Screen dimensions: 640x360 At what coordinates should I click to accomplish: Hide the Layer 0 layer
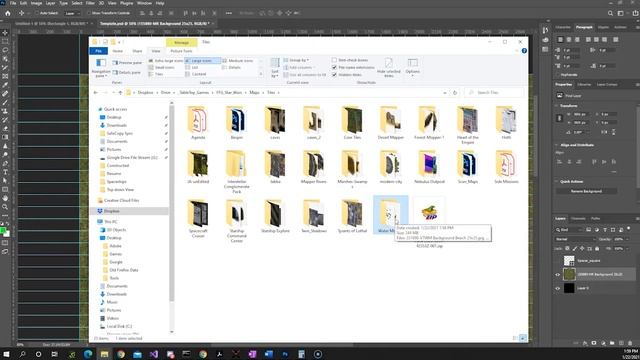558,289
